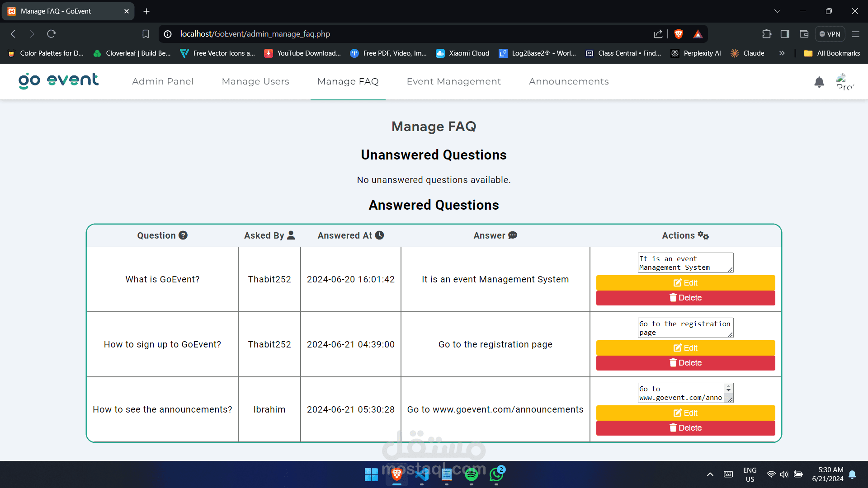Open the notifications bell icon

(819, 82)
